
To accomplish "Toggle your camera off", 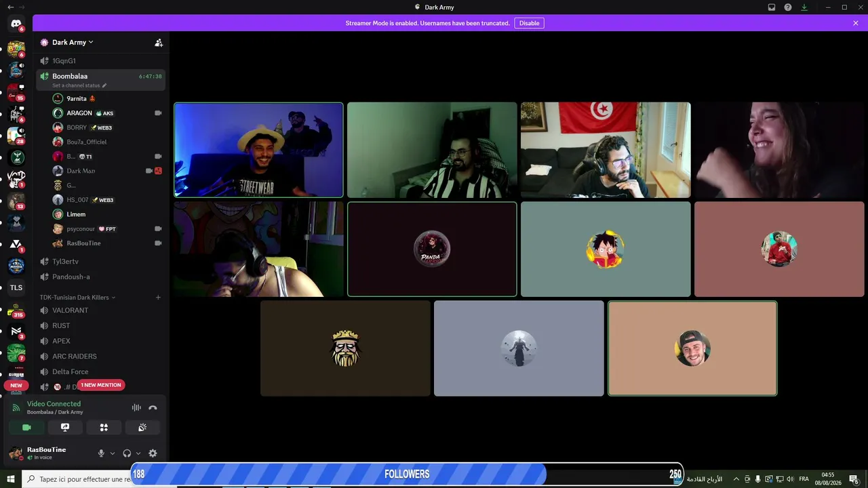I will pos(26,428).
